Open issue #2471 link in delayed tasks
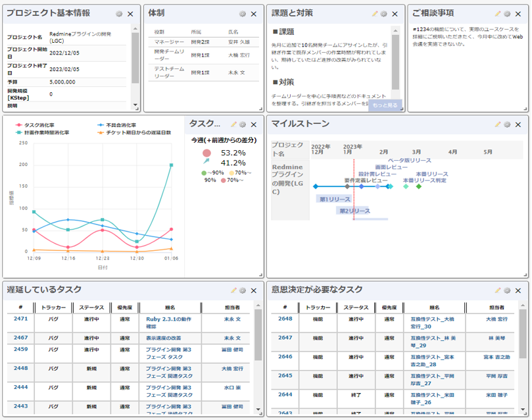Image resolution: width=532 pixels, height=420 pixels. [21, 319]
